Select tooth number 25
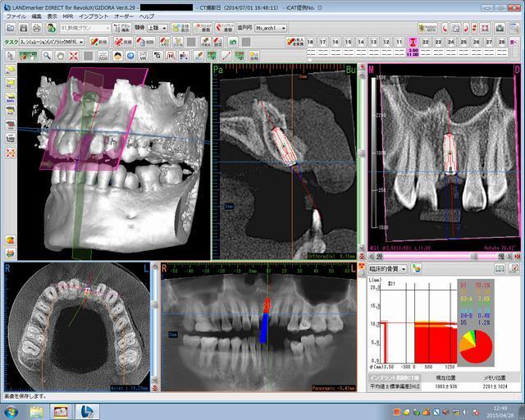Viewport: 525px width, 420px height. click(463, 42)
